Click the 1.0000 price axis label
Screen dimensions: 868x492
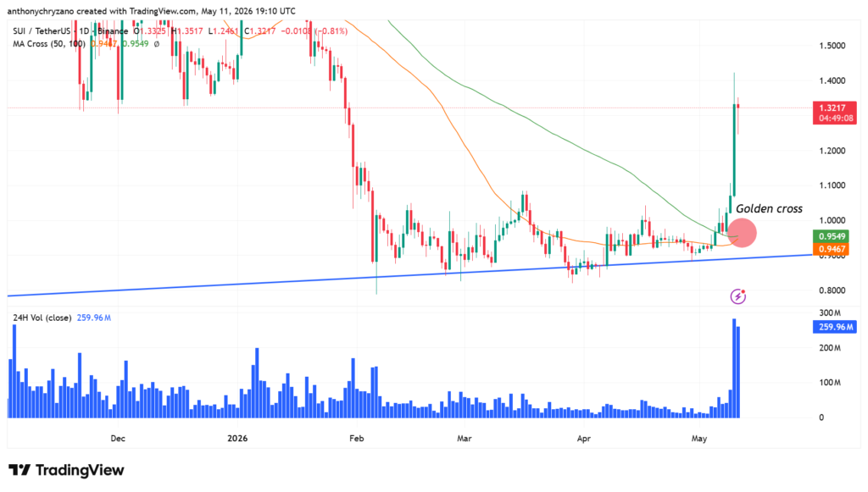(x=832, y=220)
